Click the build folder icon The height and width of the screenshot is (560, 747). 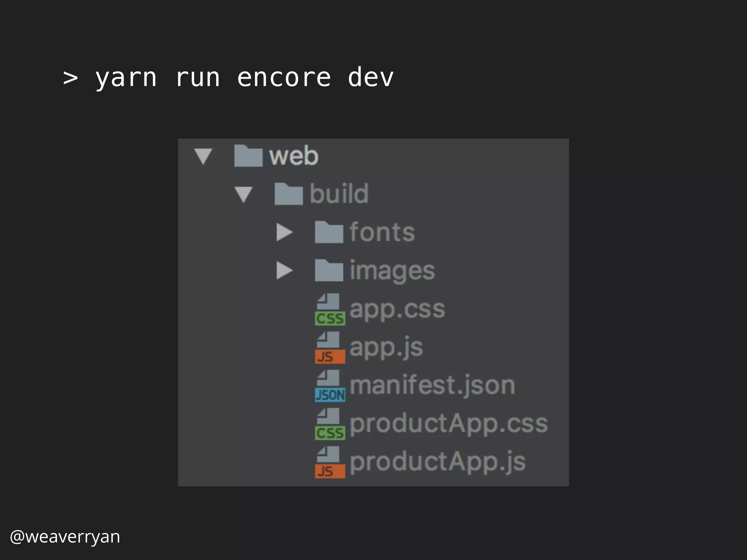click(x=289, y=194)
